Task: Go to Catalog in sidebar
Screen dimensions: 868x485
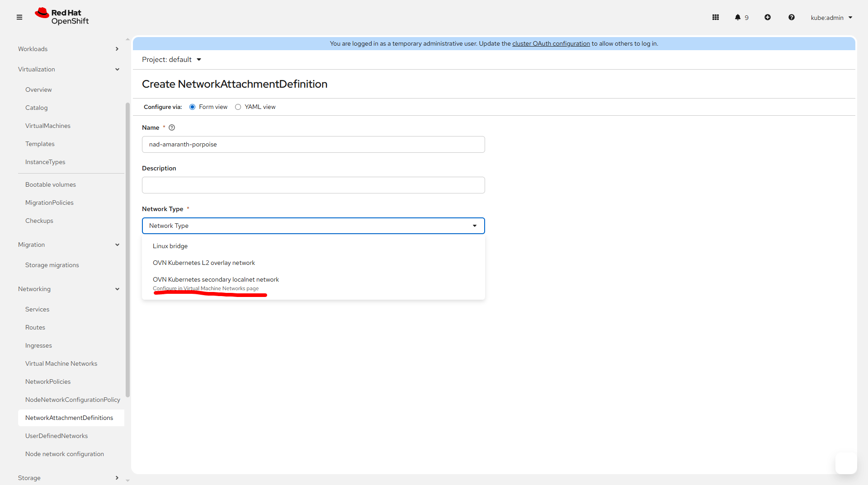Action: coord(36,108)
